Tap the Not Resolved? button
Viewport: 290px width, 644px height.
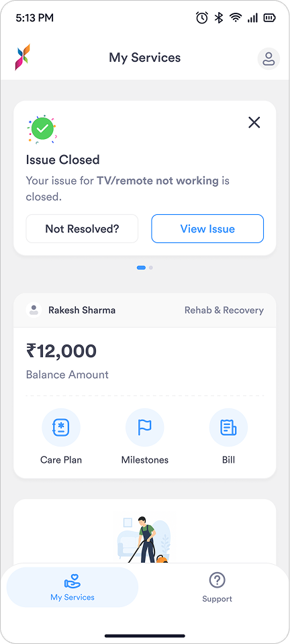82,229
